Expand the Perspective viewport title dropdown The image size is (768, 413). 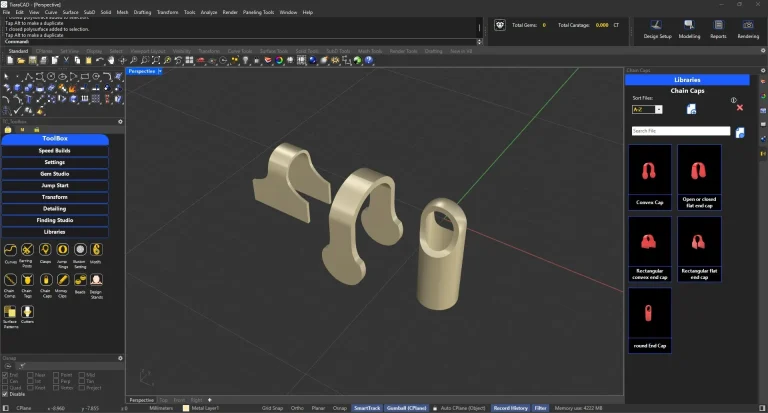(160, 71)
